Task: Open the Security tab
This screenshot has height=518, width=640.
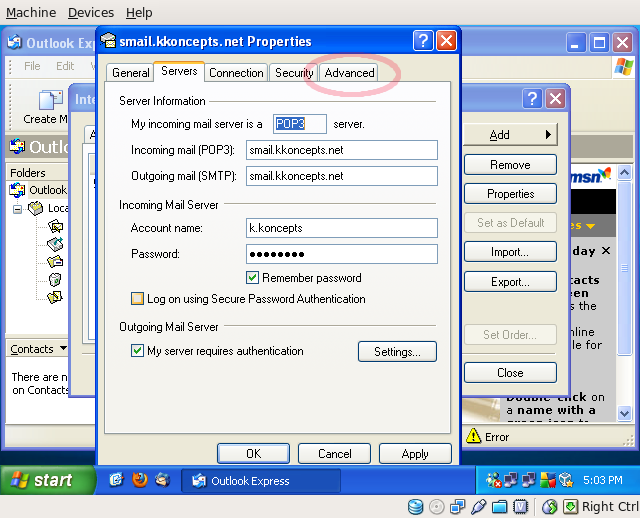Action: tap(293, 73)
